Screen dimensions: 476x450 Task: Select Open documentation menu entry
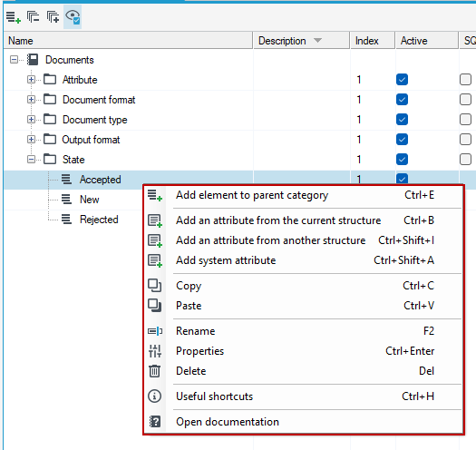pos(304,422)
